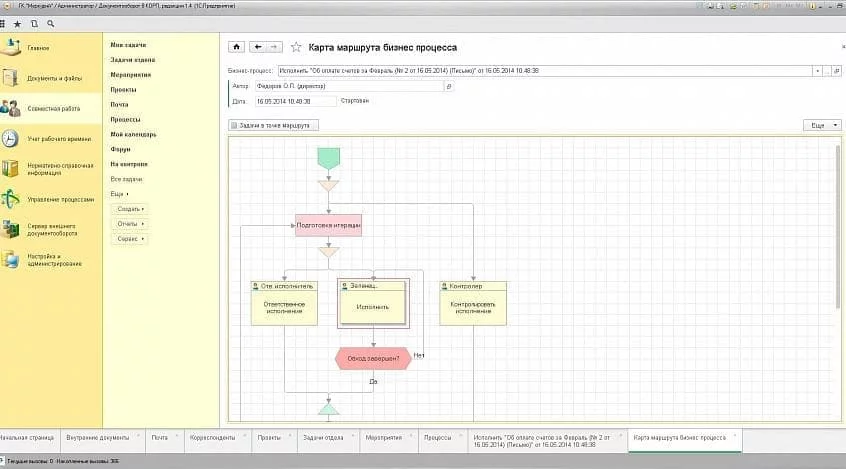Navigate back with left arrow button
This screenshot has height=469, width=846.
(x=258, y=47)
